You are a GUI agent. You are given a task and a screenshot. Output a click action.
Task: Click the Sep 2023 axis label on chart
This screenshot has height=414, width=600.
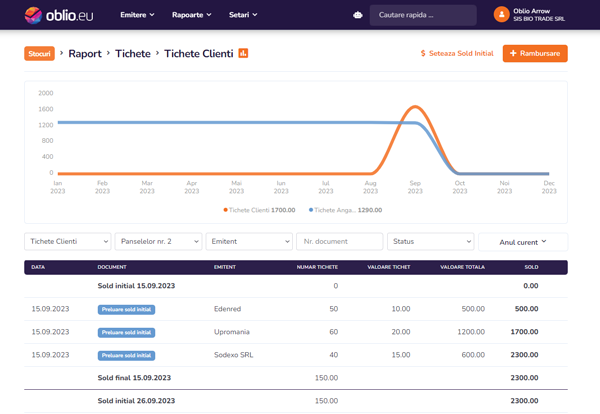click(x=415, y=187)
